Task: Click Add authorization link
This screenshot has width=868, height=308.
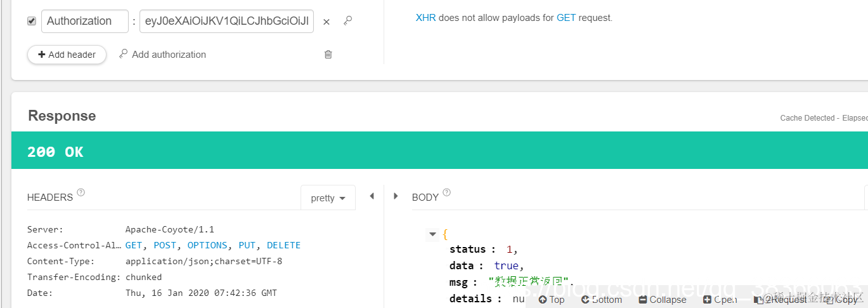Action: coord(162,55)
